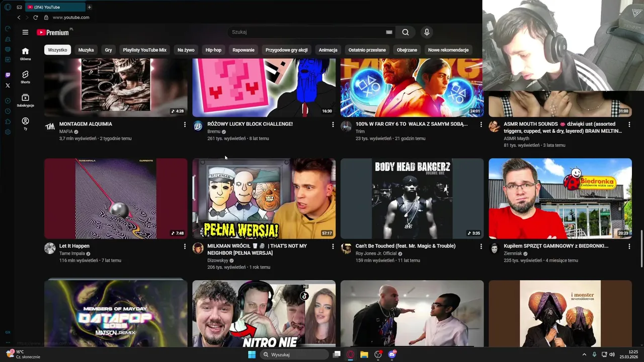Viewport: 644px width, 362px height.
Task: Open options for Kupiłem SPRZĘT GAMINGOWY video
Action: pos(629,246)
